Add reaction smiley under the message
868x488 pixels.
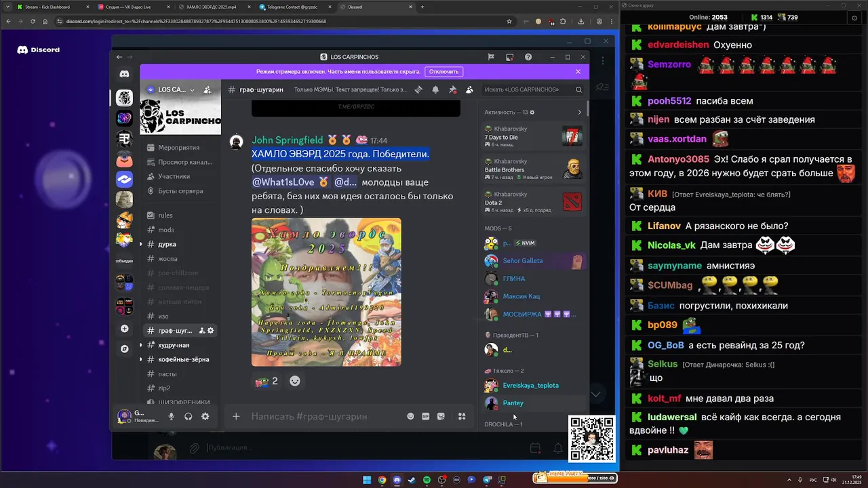[x=295, y=381]
